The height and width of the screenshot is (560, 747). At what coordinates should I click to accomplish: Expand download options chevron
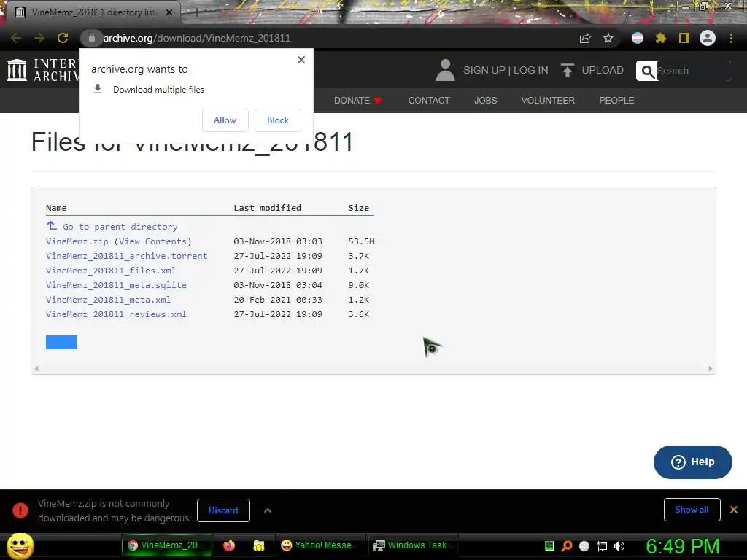(x=268, y=510)
